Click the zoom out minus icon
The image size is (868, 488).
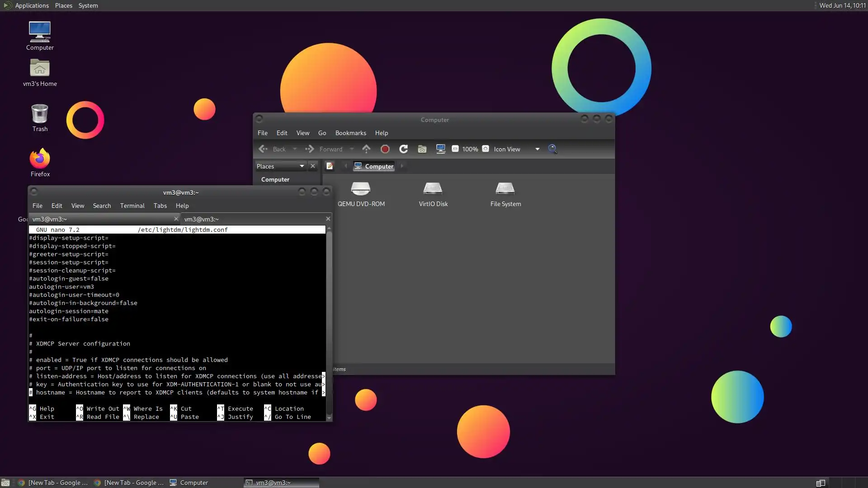[455, 149]
